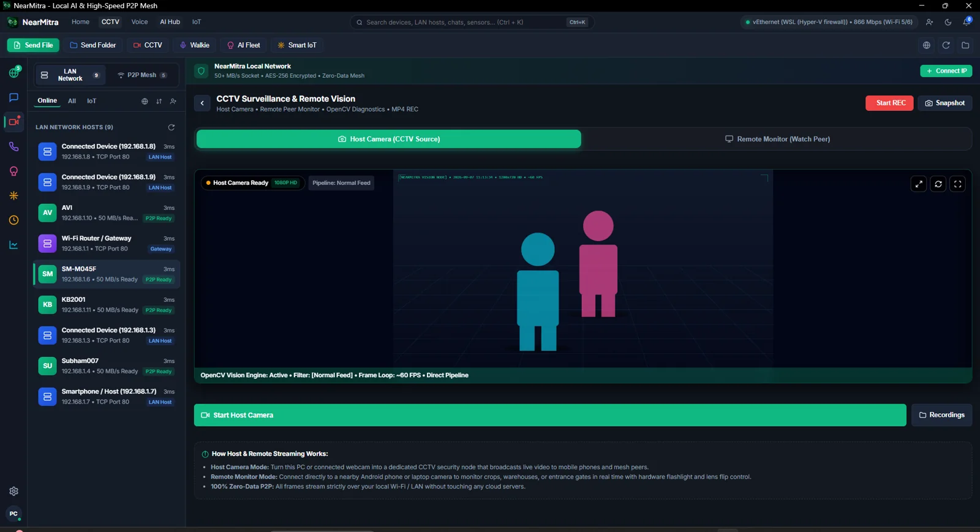Refresh the LAN Network Hosts list
The height and width of the screenshot is (532, 980).
coord(171,127)
